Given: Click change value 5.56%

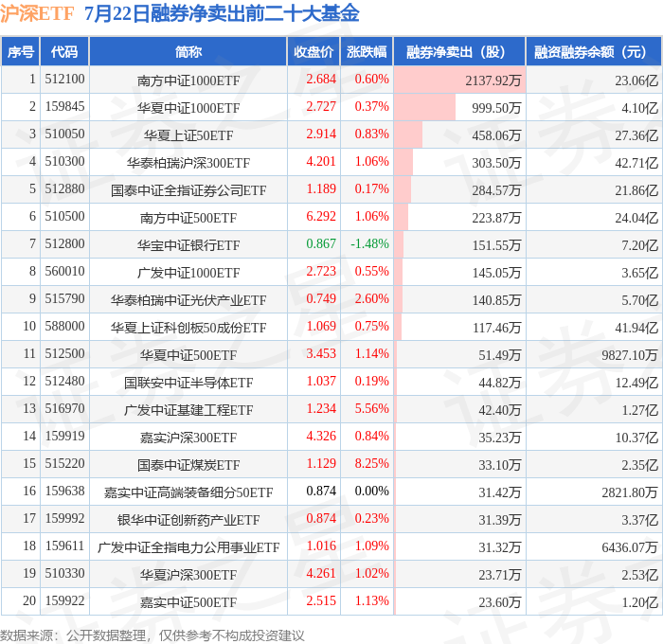Looking at the screenshot, I should coord(371,409).
